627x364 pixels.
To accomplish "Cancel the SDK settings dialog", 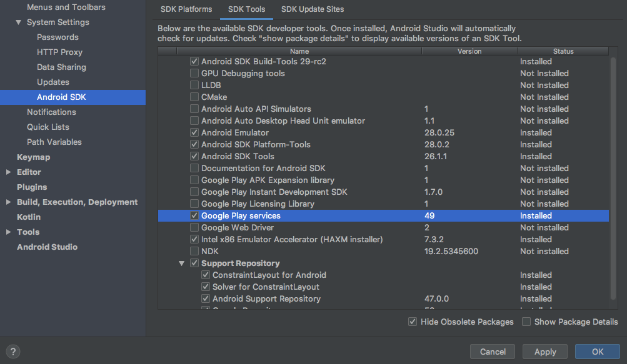I will point(492,352).
